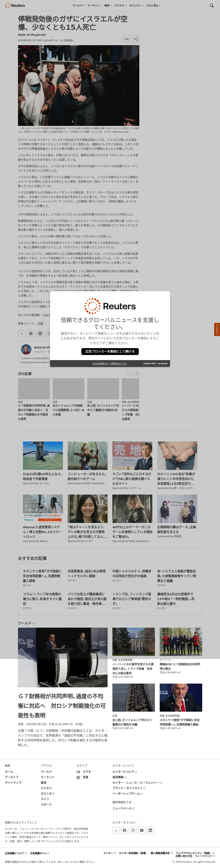Go to ホーム in the footer
220x868 pixels.
point(9,772)
